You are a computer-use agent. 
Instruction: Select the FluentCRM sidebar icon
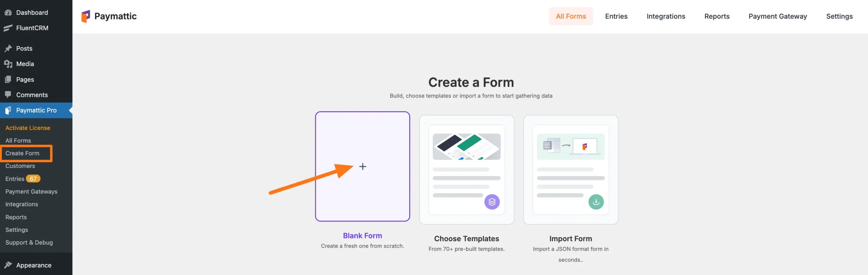click(x=8, y=28)
